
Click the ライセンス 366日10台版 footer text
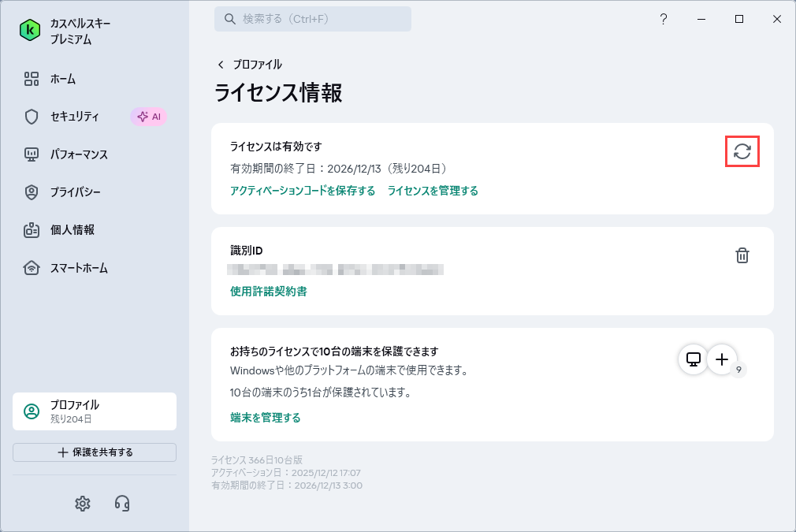[257, 460]
